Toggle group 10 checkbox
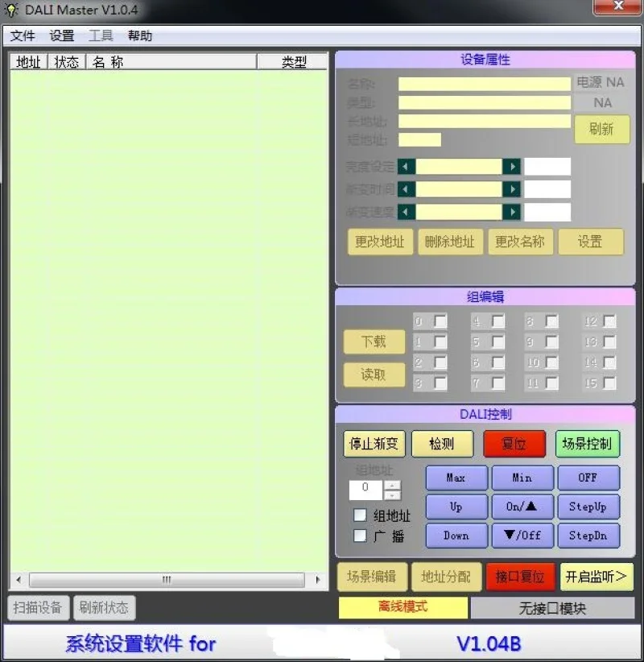This screenshot has width=644, height=662. (x=551, y=362)
